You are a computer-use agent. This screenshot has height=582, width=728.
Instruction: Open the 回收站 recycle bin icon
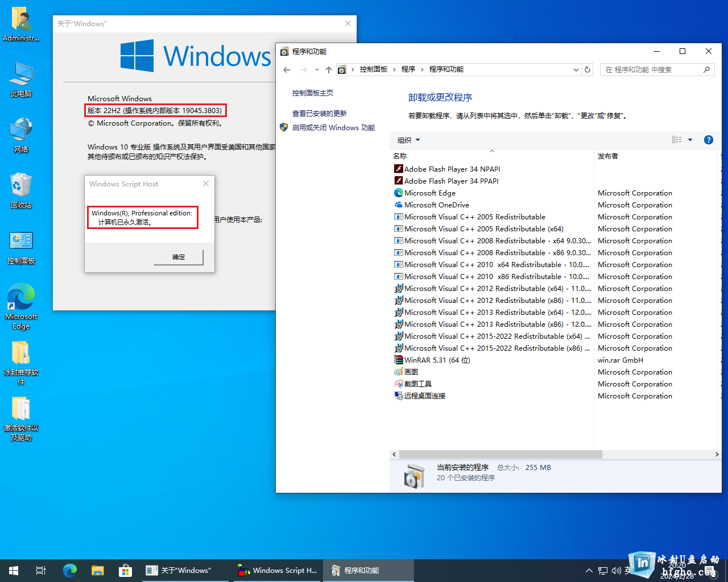tap(21, 191)
